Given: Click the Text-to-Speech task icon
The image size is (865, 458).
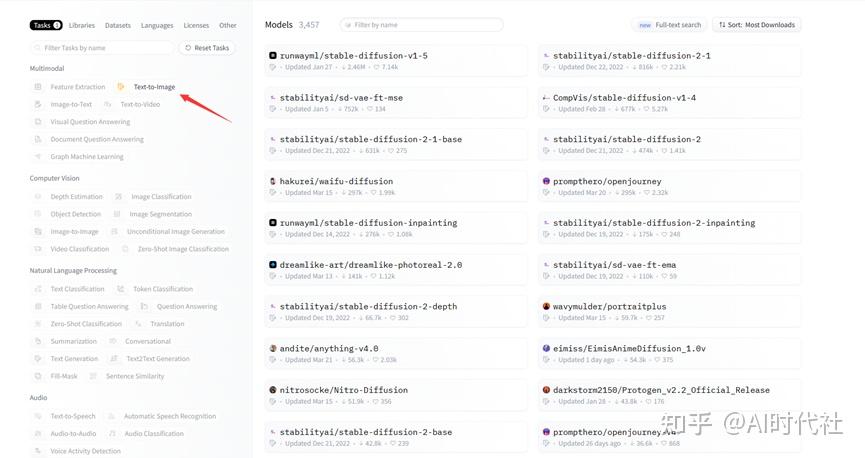Looking at the screenshot, I should [x=39, y=416].
